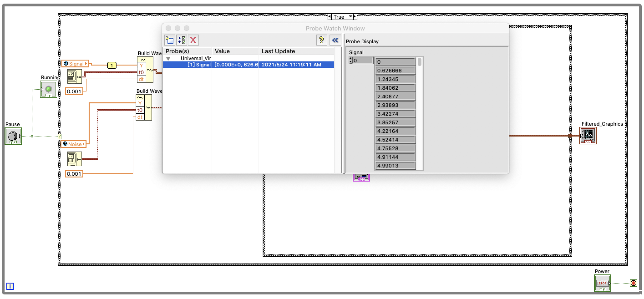
Task: Click the select all probes toolbar icon
Action: 182,40
